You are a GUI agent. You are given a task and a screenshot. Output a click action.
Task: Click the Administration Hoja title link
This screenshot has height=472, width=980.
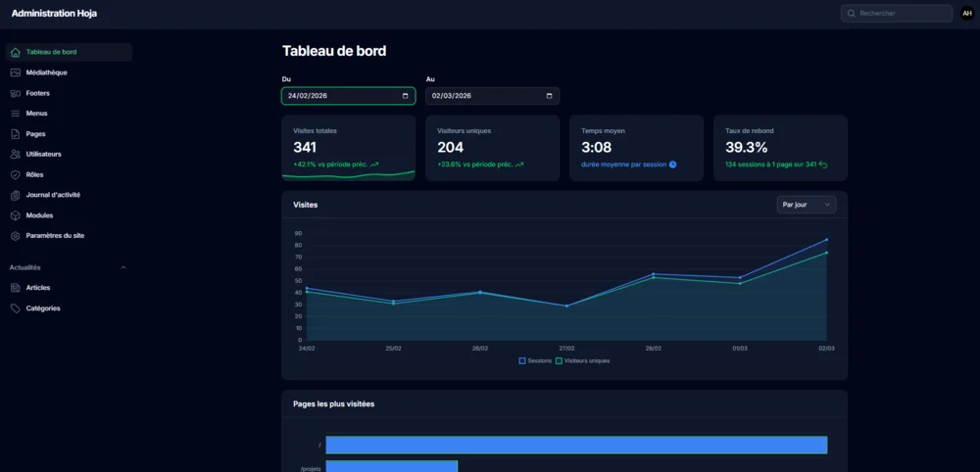pos(54,14)
